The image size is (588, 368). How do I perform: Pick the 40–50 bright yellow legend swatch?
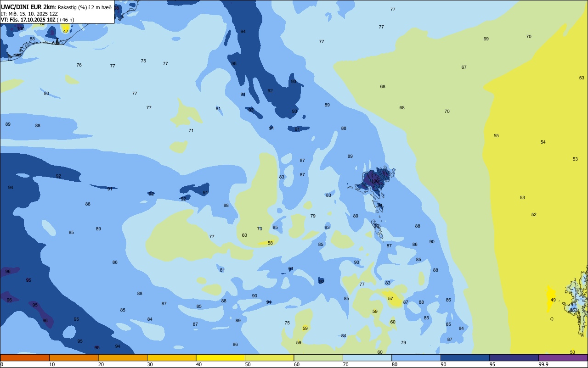pos(220,357)
